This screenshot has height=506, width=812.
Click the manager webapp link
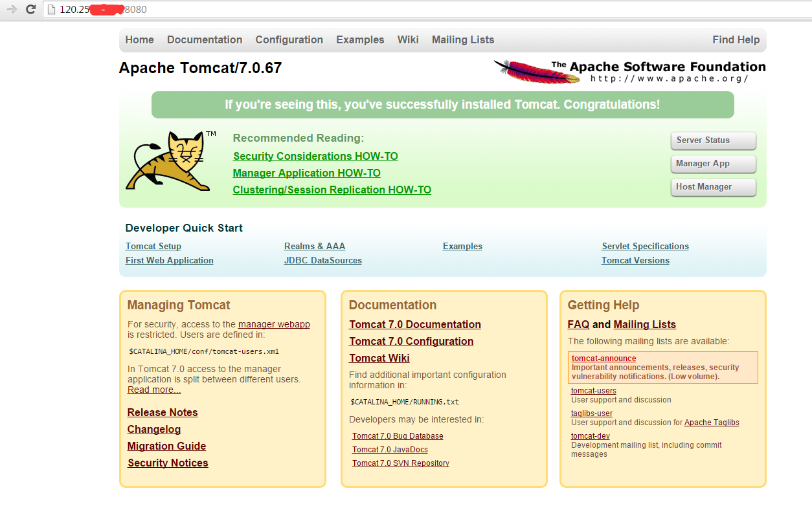tap(274, 324)
